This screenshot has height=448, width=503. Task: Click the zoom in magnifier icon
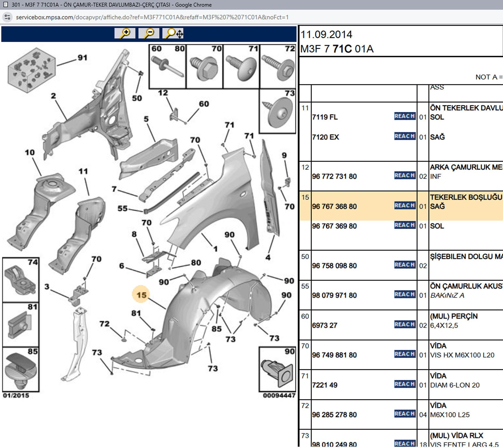pos(125,33)
